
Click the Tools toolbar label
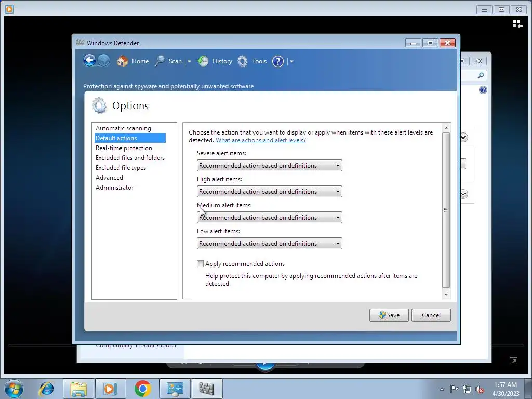pos(259,61)
